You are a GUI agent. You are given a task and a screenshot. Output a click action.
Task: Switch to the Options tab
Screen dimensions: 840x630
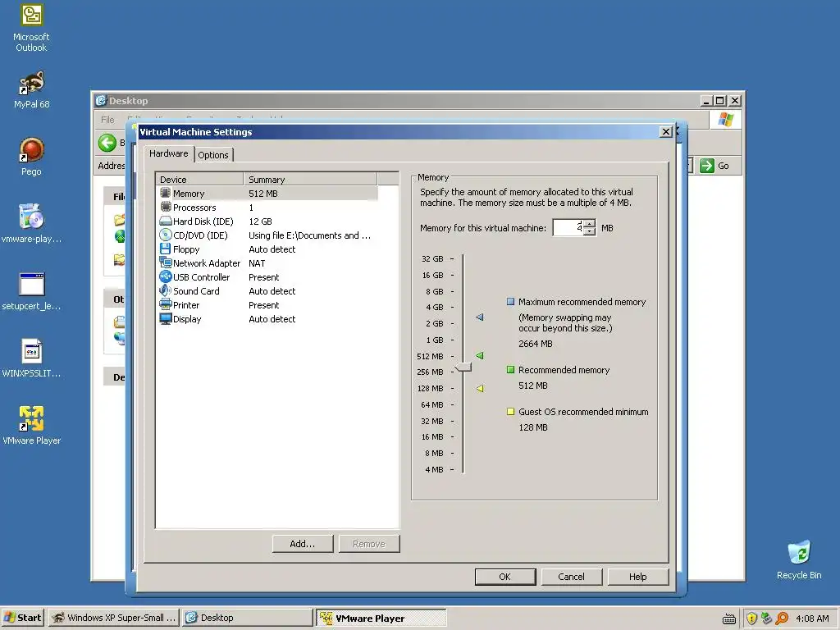tap(212, 155)
